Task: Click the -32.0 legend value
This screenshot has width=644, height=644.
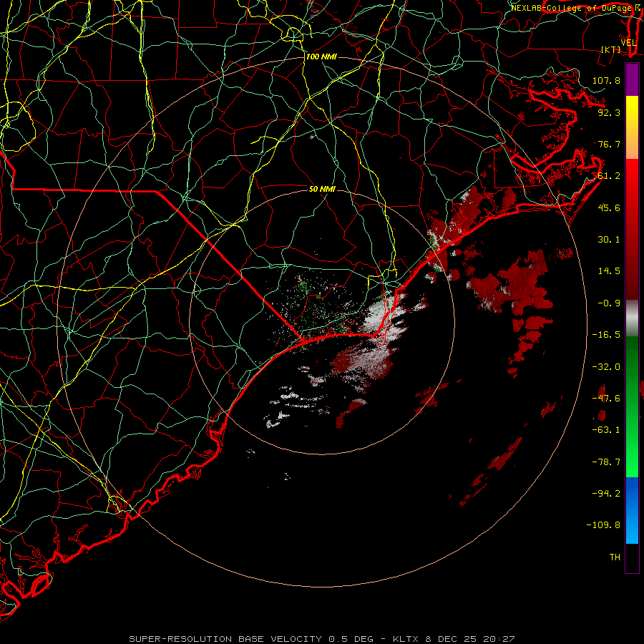Action: tap(606, 367)
